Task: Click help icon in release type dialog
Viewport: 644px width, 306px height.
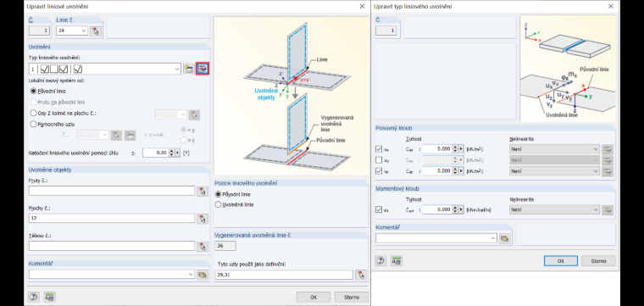Action: [380, 260]
